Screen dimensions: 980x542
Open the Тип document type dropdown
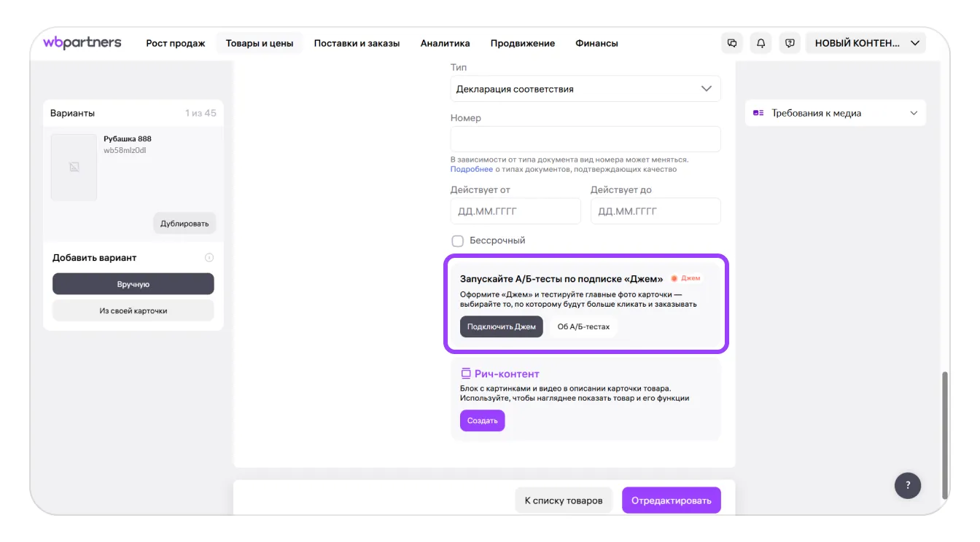tap(585, 89)
